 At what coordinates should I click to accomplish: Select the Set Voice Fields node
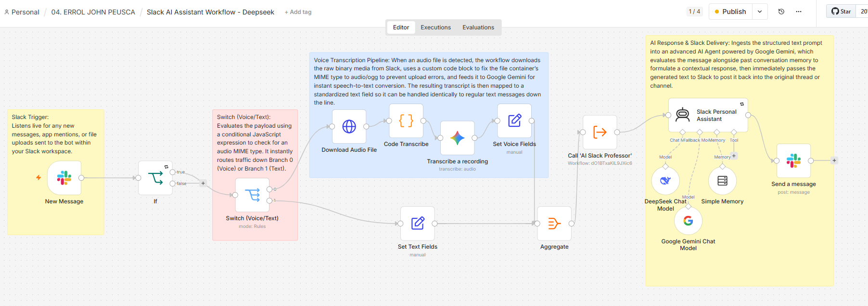514,121
